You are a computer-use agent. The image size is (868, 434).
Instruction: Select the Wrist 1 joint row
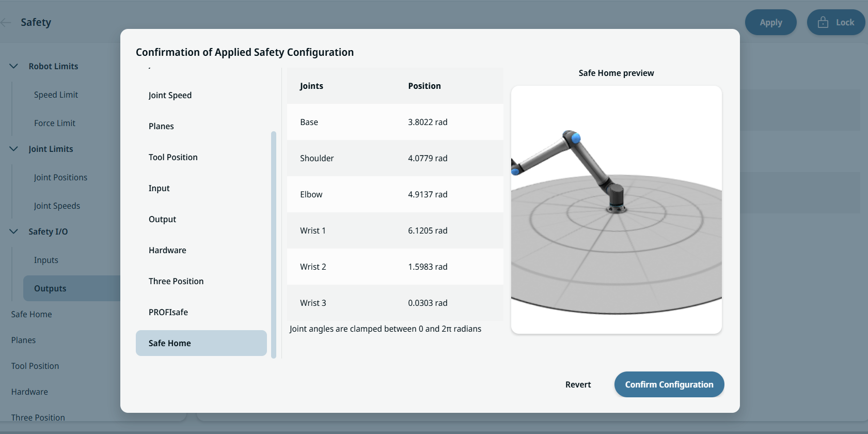(395, 230)
